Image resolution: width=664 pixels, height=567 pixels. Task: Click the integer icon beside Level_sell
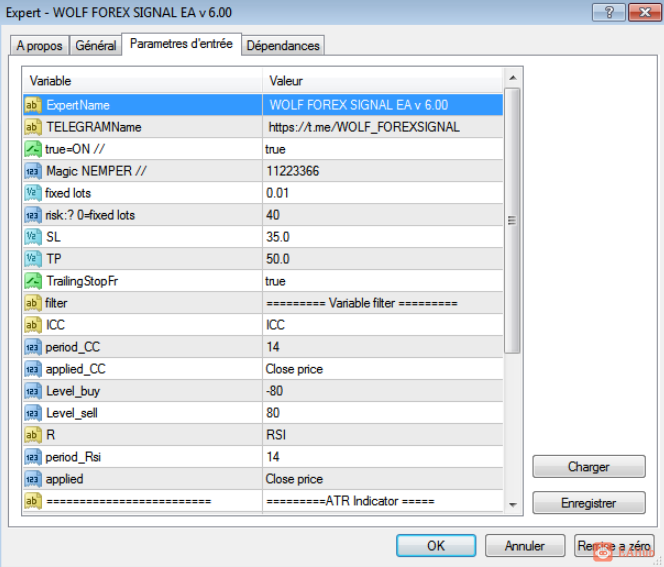[x=33, y=413]
